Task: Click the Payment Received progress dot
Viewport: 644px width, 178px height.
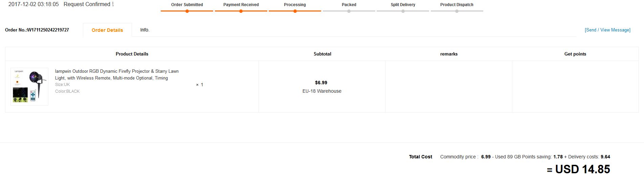Action: [241, 11]
